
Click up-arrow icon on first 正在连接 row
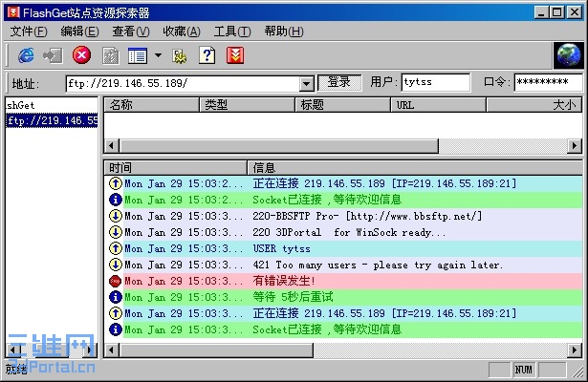coord(116,183)
